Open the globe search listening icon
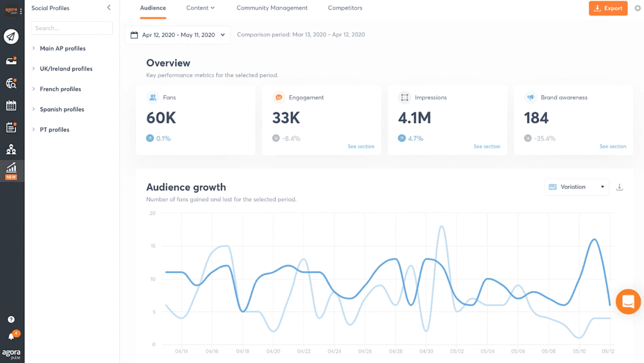This screenshot has width=644, height=363. click(11, 83)
